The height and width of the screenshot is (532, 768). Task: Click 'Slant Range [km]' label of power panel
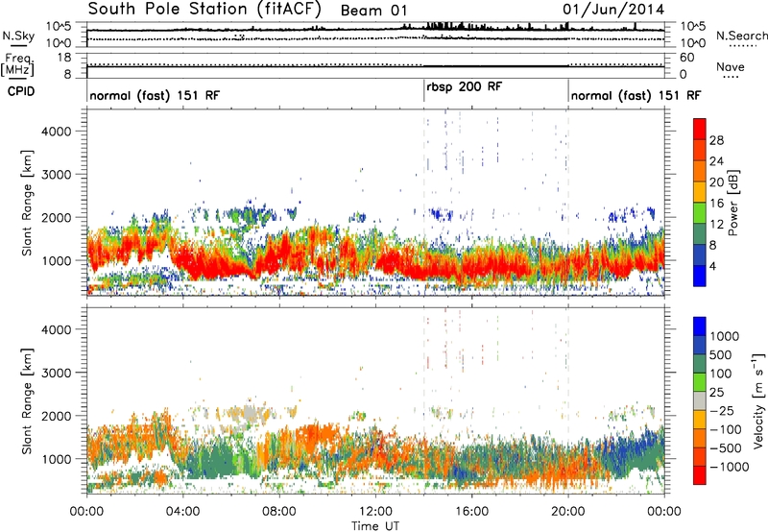coord(27,203)
